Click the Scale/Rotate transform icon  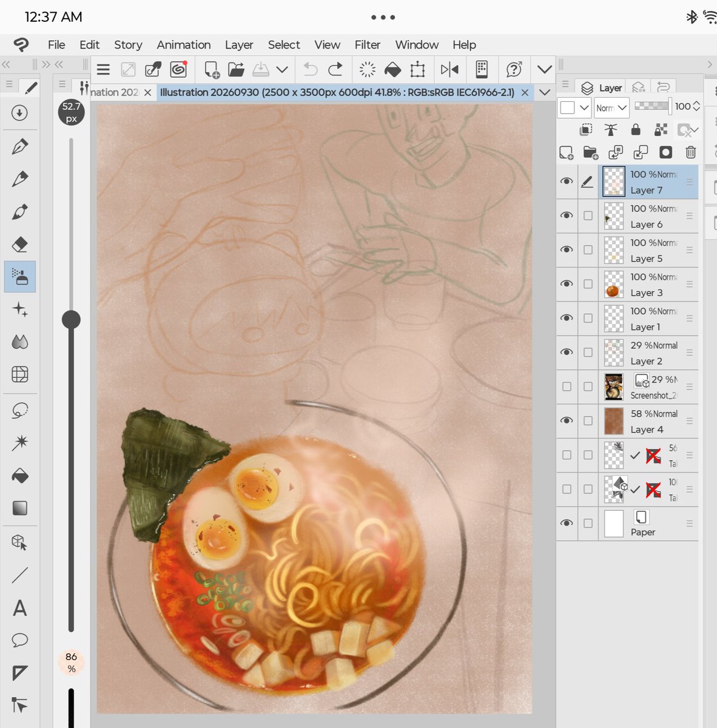[417, 70]
